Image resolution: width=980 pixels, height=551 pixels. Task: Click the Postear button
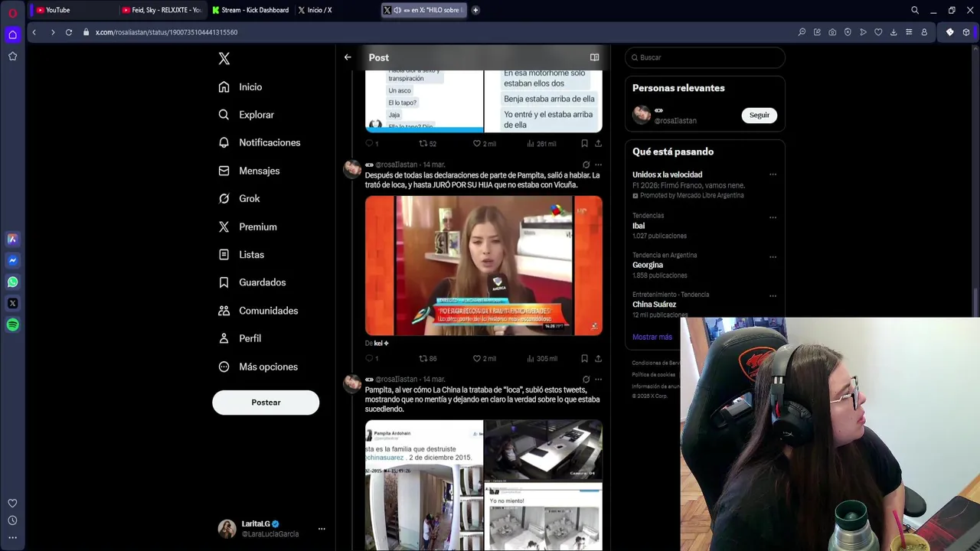266,403
